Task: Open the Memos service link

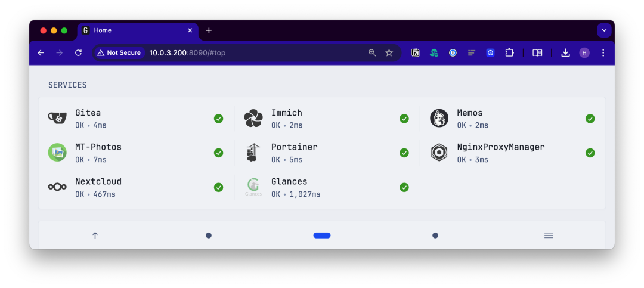Action: point(470,113)
